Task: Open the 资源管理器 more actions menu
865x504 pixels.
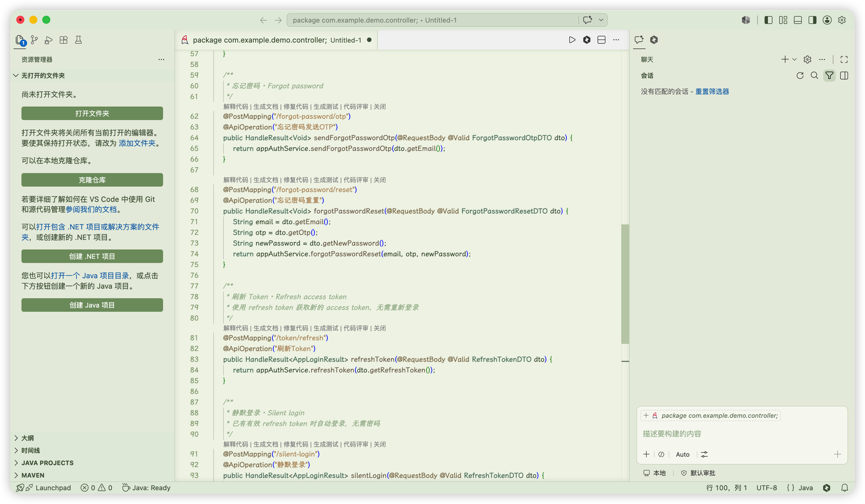Action: pyautogui.click(x=161, y=60)
